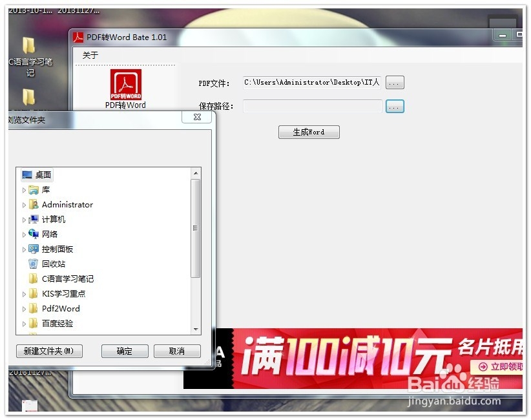Click the Adobe icon in the title bar
The image size is (531, 420).
pyautogui.click(x=78, y=37)
